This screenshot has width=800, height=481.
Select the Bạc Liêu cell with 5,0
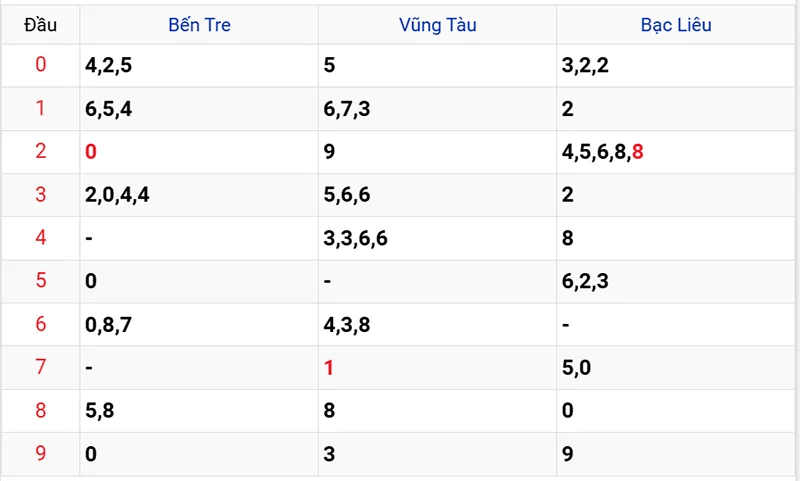click(x=577, y=368)
